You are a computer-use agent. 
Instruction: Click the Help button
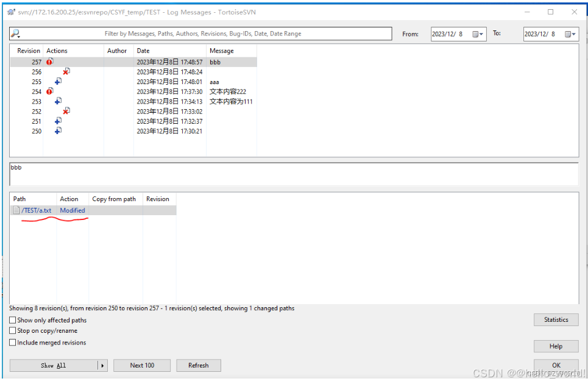click(556, 346)
